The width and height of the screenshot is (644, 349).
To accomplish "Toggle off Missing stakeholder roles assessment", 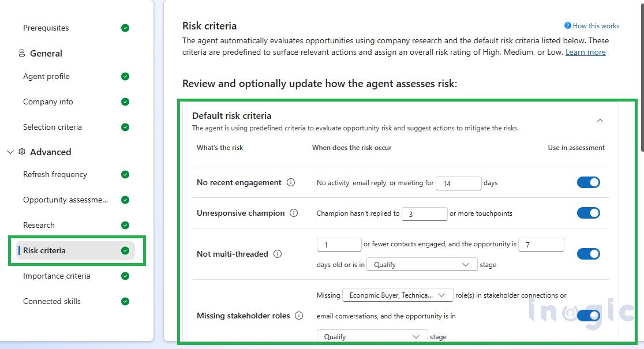I will pos(589,316).
